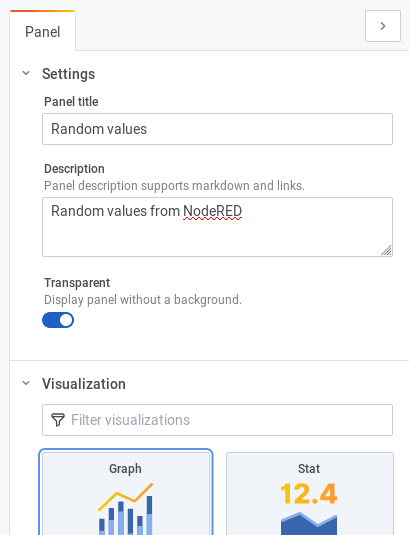Click the underlined NodeRED word
Image resolution: width=409 pixels, height=535 pixels.
(213, 212)
